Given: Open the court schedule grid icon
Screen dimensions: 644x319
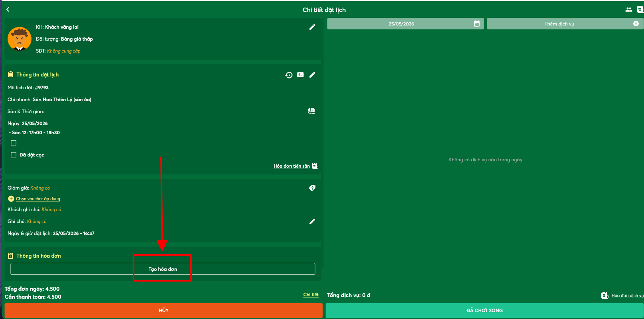Looking at the screenshot, I should (311, 112).
